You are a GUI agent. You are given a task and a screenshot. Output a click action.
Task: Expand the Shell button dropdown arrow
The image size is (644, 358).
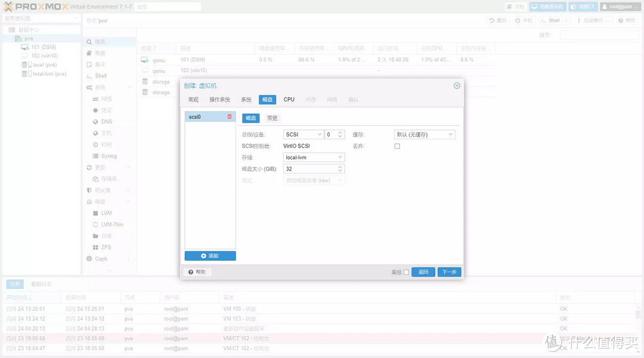tap(566, 20)
